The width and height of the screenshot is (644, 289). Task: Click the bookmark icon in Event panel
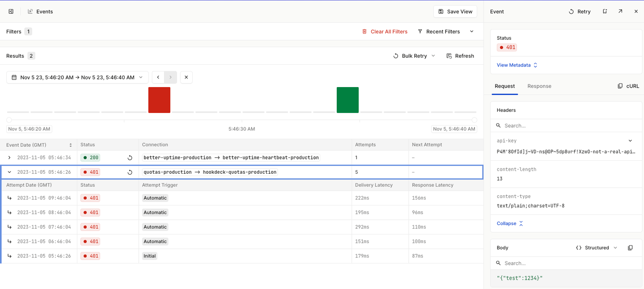click(x=605, y=12)
